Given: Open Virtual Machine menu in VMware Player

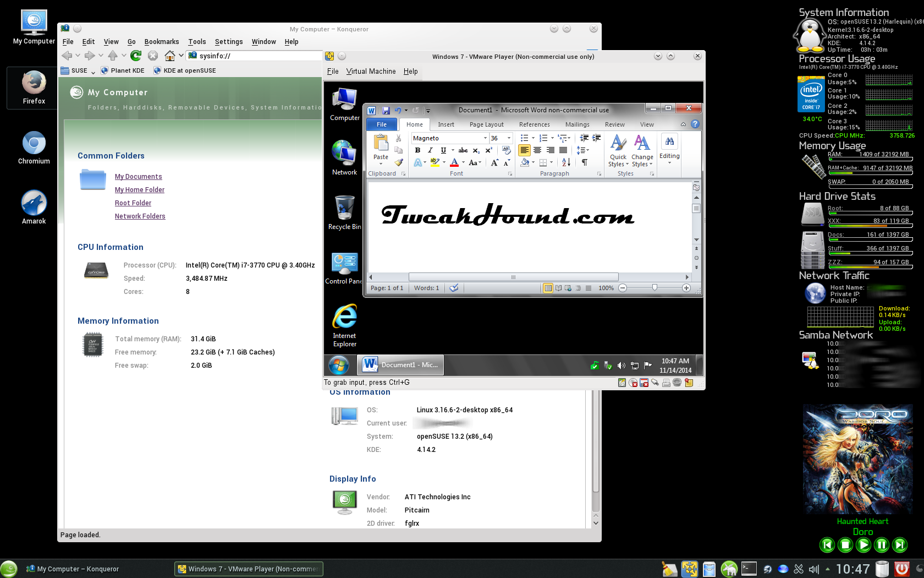Looking at the screenshot, I should tap(371, 72).
